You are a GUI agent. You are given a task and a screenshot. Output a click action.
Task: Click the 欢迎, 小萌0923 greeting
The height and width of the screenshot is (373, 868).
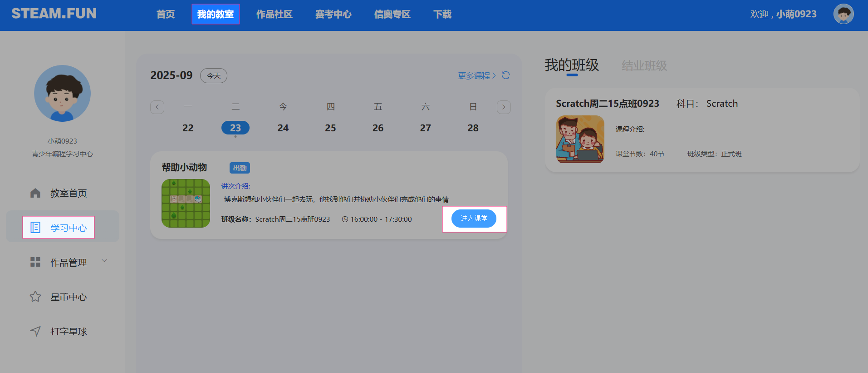783,14
